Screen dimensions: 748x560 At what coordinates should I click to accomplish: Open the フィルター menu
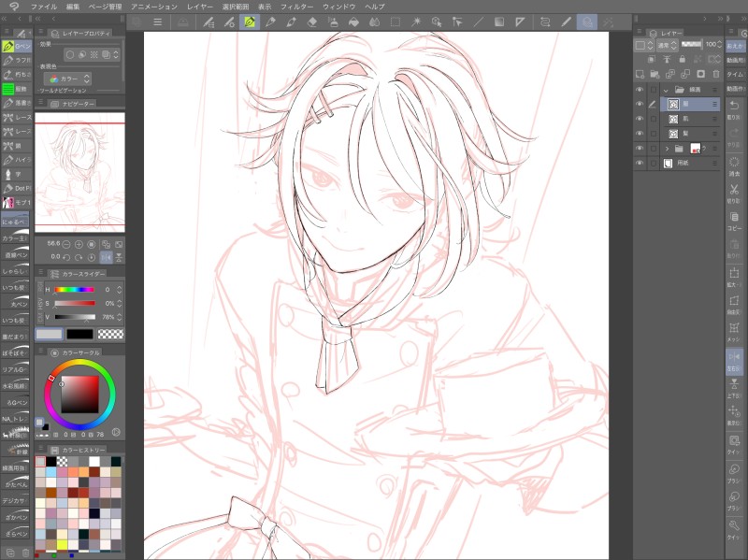coord(296,7)
